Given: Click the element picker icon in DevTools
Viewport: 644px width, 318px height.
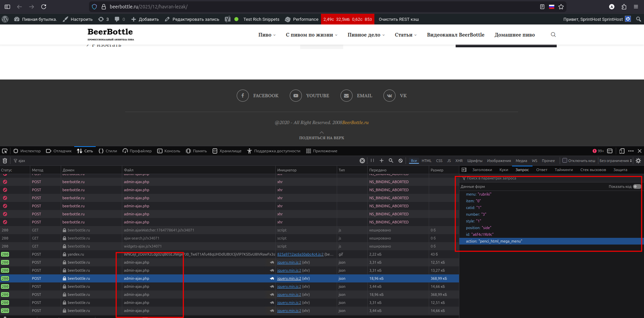Looking at the screenshot, I should (x=5, y=151).
